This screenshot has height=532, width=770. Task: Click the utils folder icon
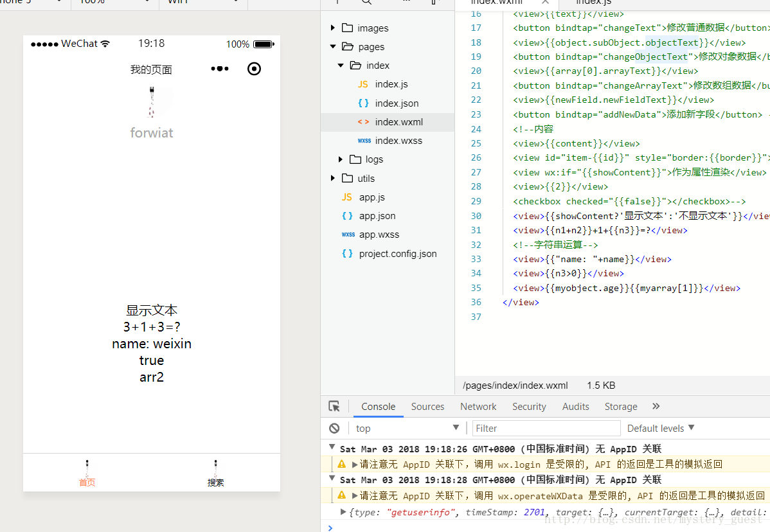pos(347,178)
